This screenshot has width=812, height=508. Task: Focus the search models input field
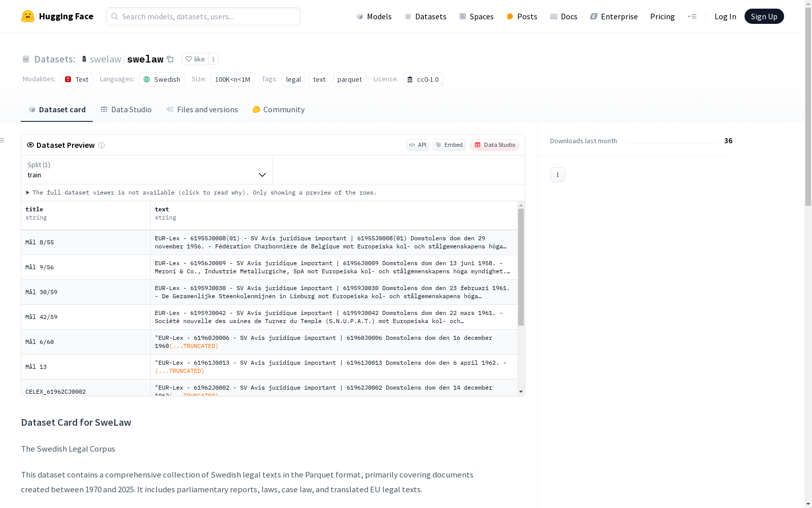(203, 16)
